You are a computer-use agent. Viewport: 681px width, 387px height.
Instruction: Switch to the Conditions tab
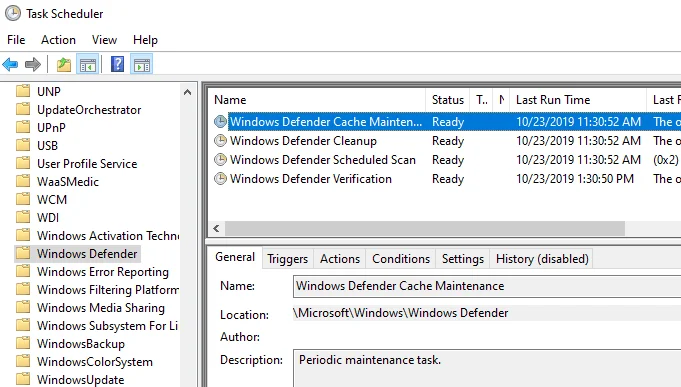(401, 259)
